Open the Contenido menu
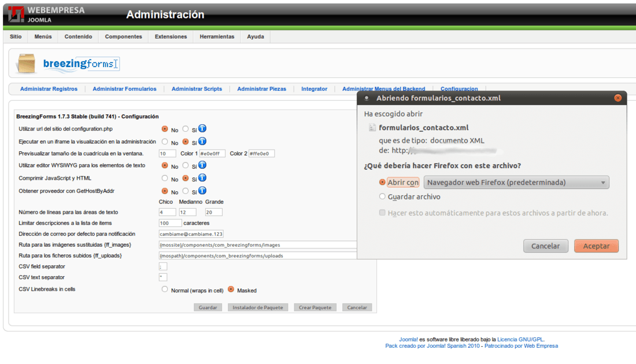The width and height of the screenshot is (636, 364). coord(78,36)
